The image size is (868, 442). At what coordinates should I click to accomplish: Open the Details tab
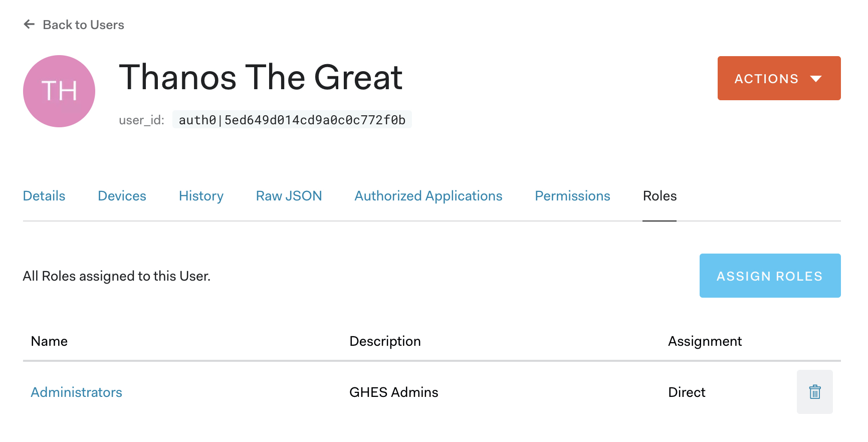point(44,196)
